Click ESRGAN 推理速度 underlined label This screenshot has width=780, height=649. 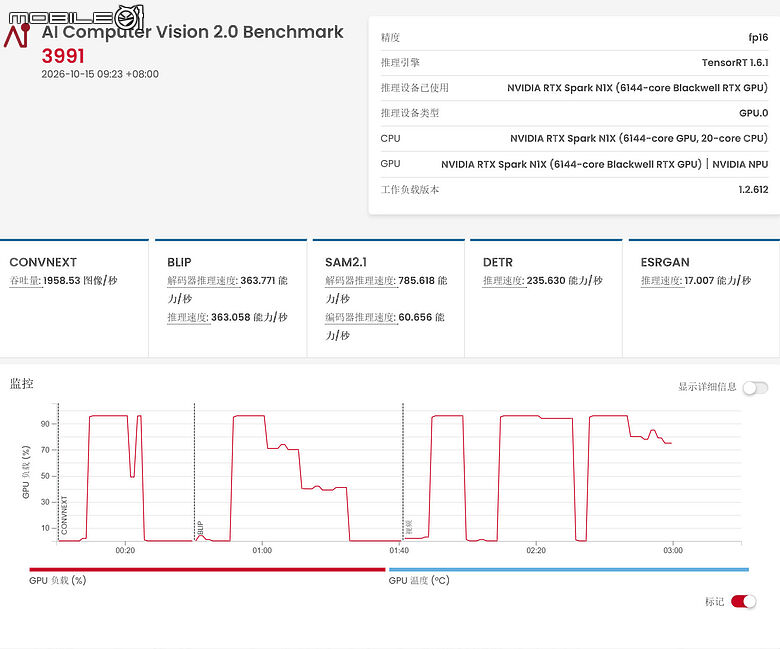(x=661, y=280)
